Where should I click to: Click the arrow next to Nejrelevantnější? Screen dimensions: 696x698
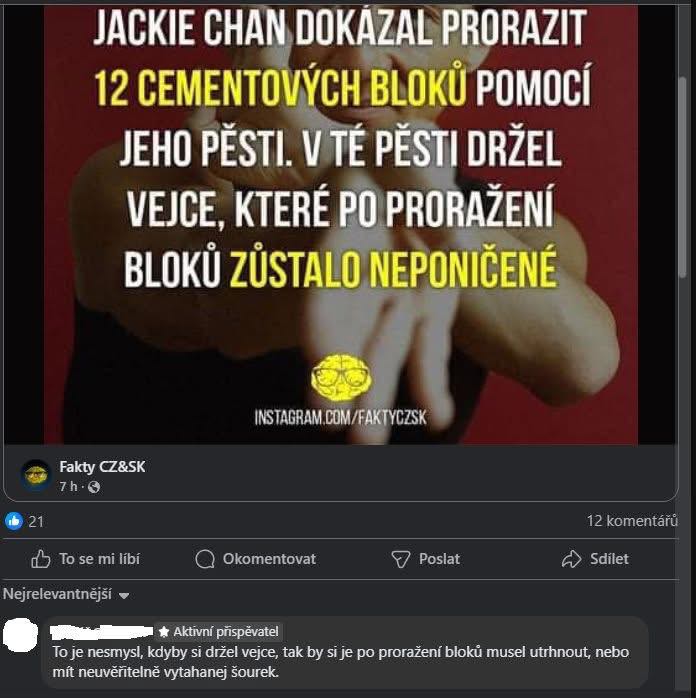click(124, 596)
